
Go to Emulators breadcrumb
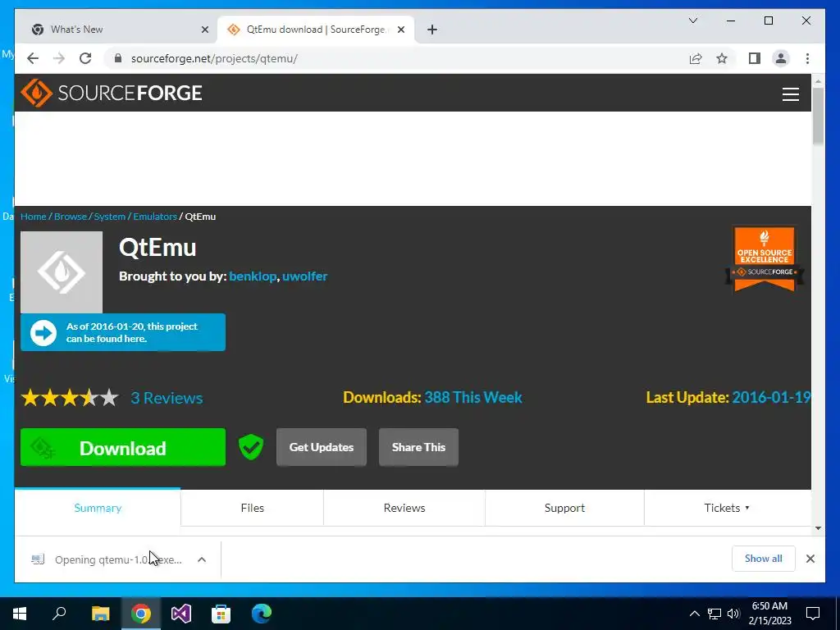pyautogui.click(x=155, y=217)
